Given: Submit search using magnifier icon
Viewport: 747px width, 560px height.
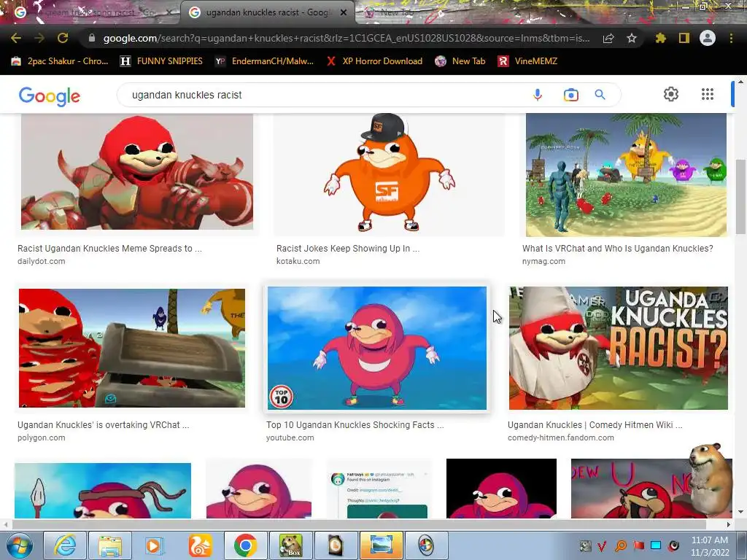Looking at the screenshot, I should tap(600, 95).
